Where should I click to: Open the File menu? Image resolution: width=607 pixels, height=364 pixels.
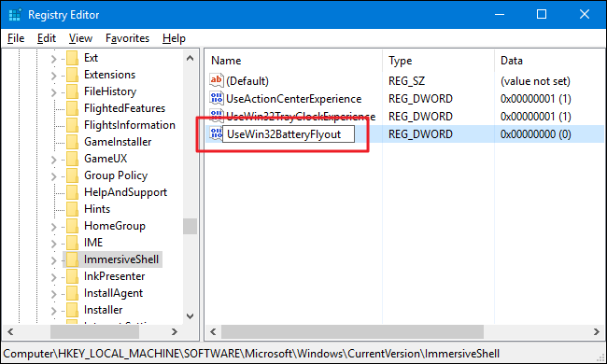[16, 38]
